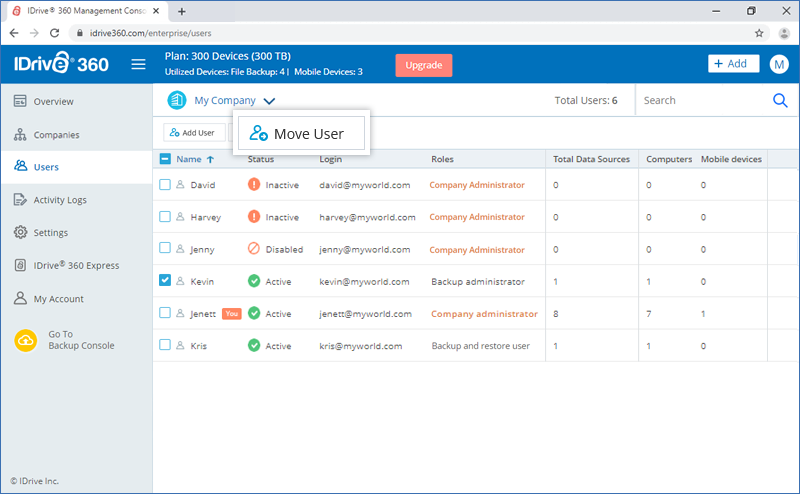Click browser profile icon
Image resolution: width=800 pixels, height=494 pixels.
point(784,33)
